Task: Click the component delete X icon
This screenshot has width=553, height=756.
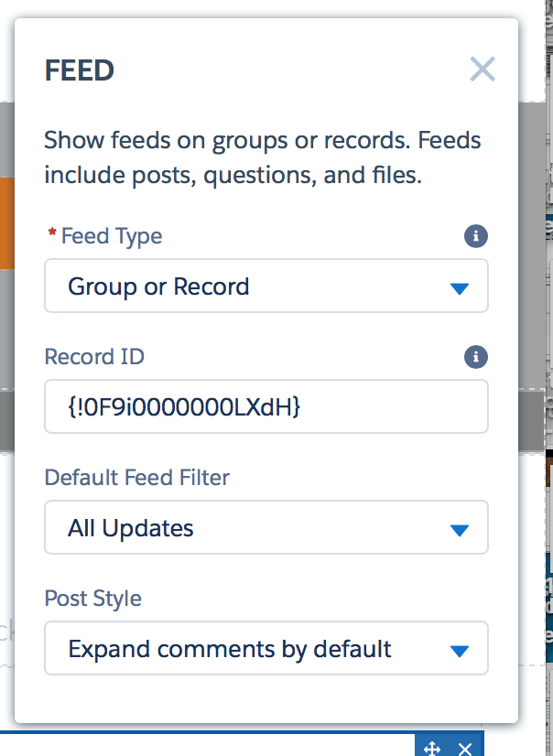Action: click(x=465, y=748)
